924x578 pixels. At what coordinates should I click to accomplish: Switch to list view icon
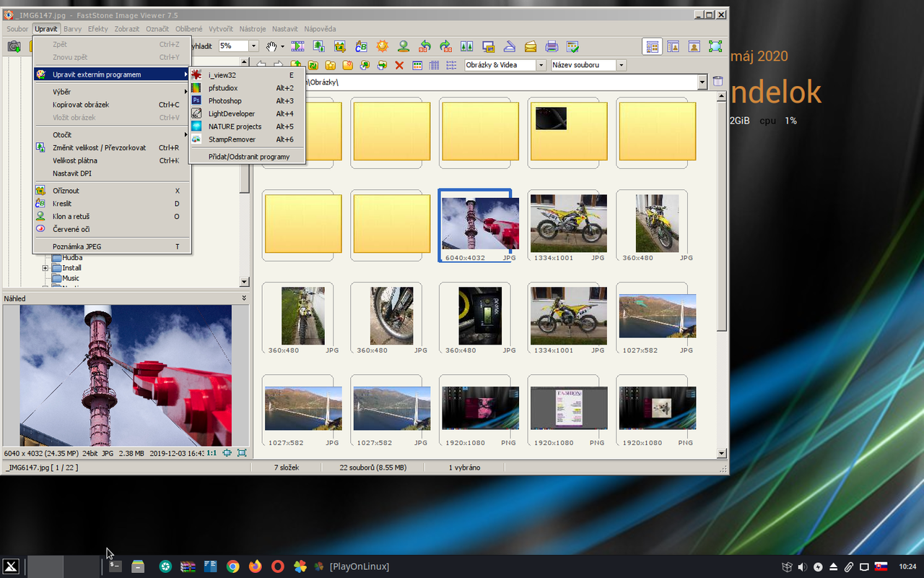pyautogui.click(x=451, y=65)
